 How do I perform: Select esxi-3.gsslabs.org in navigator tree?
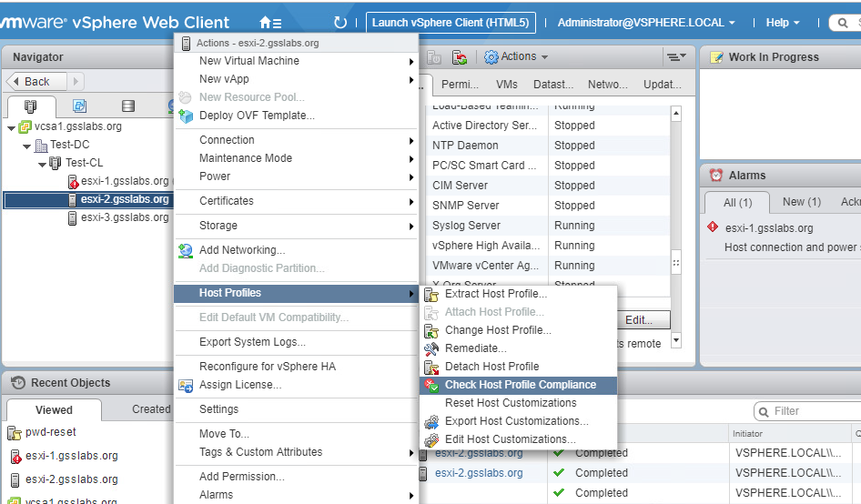tap(125, 218)
